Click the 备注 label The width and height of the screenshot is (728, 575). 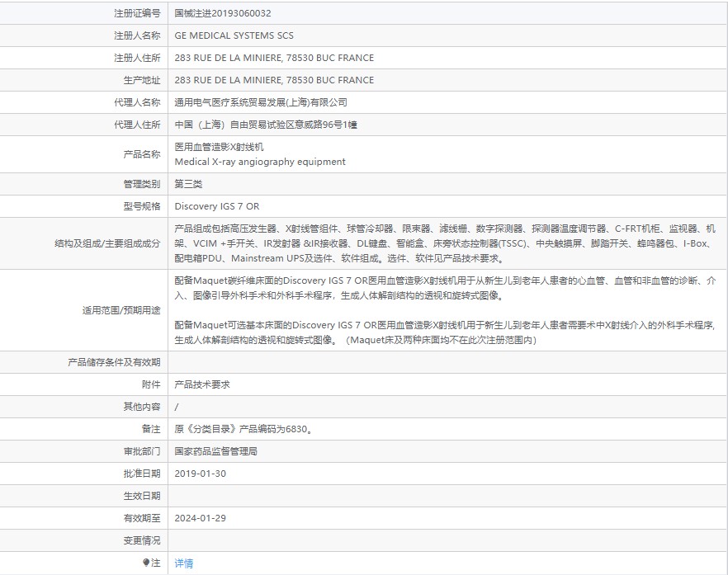[x=151, y=429]
